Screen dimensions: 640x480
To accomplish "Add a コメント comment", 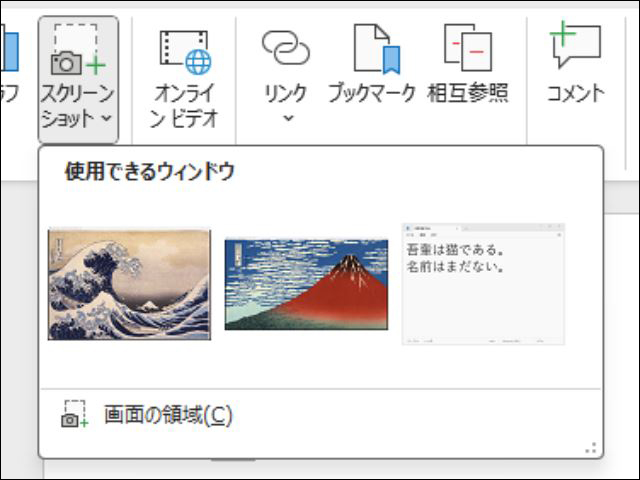I will [x=576, y=63].
